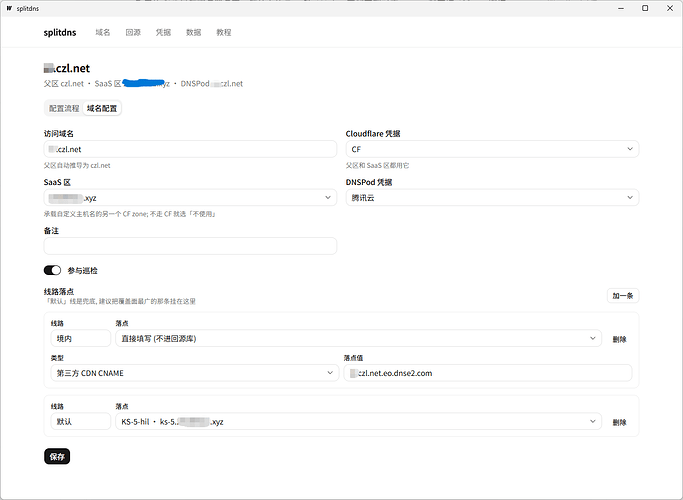Screen dimensions: 683x500
Task: Toggle the 参与巡检 switch
Action: [52, 270]
